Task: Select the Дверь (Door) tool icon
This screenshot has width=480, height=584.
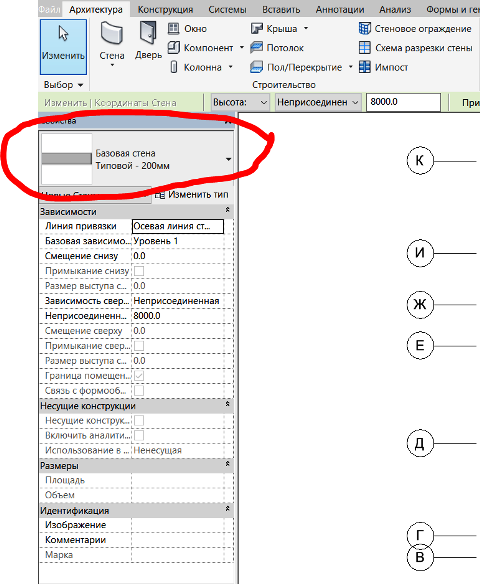Action: click(148, 33)
